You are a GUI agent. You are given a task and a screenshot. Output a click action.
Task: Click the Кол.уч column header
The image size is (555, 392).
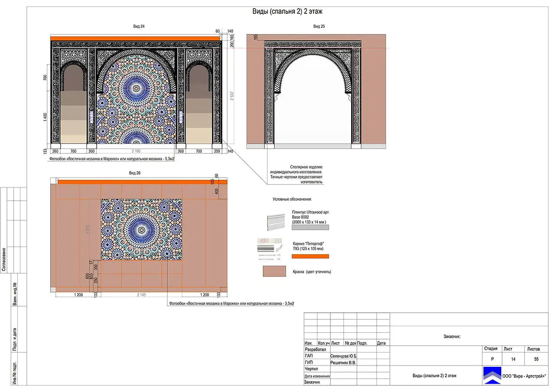pos(323,343)
